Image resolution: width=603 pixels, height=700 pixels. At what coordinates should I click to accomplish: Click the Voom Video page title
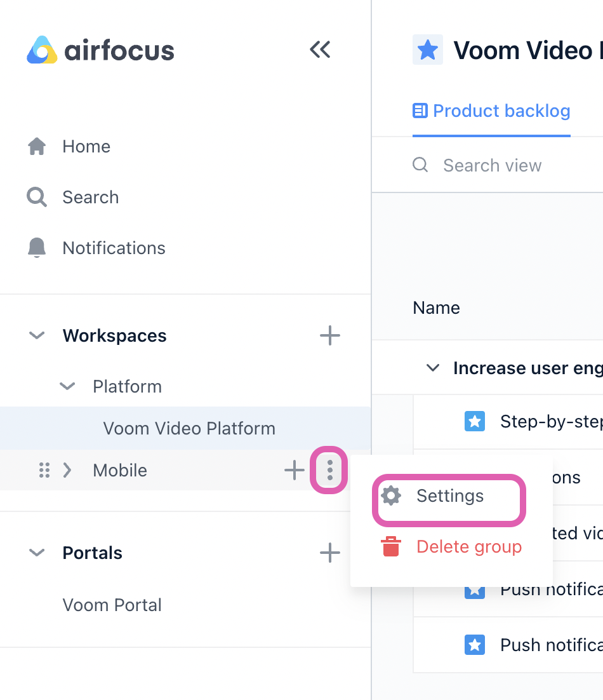point(528,50)
